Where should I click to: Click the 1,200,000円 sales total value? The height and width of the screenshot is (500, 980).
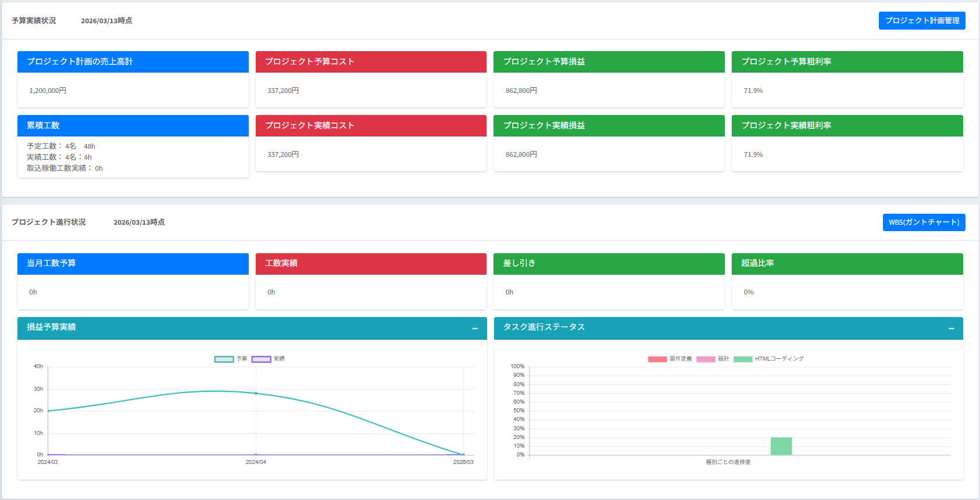[48, 91]
